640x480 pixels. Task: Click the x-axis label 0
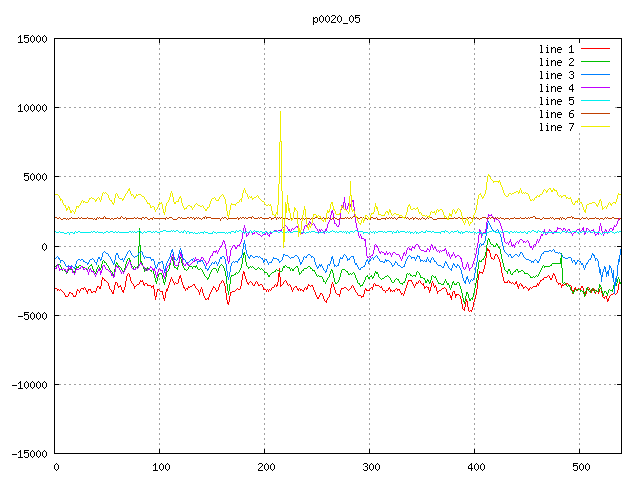(x=56, y=467)
